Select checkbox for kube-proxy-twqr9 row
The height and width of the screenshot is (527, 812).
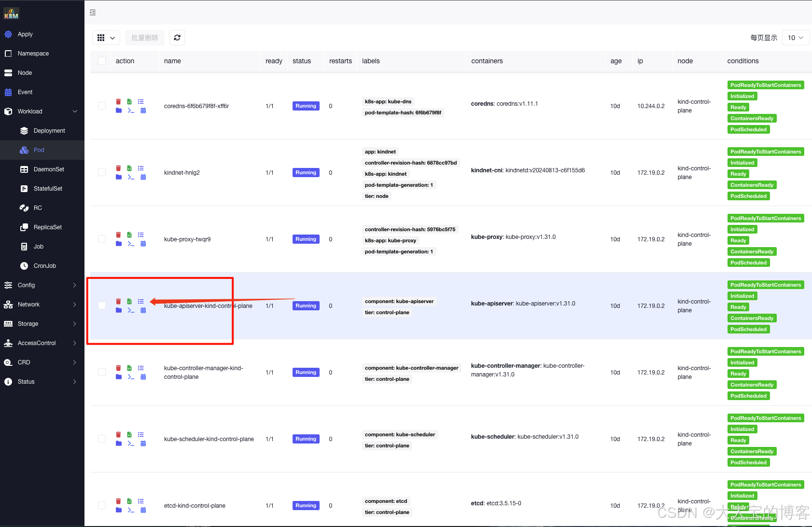(x=102, y=239)
